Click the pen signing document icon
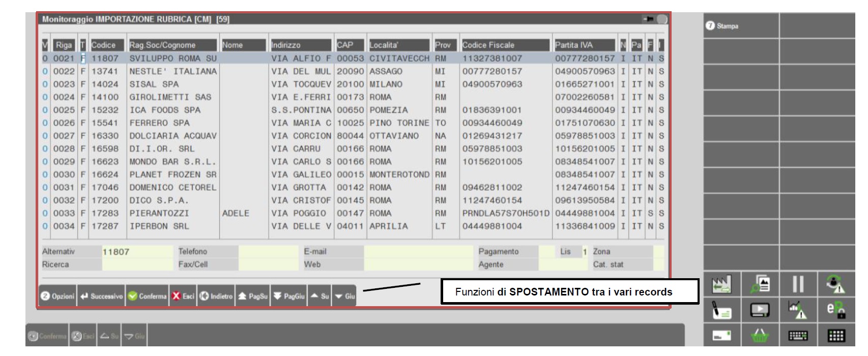The image size is (868, 356). pyautogui.click(x=721, y=310)
